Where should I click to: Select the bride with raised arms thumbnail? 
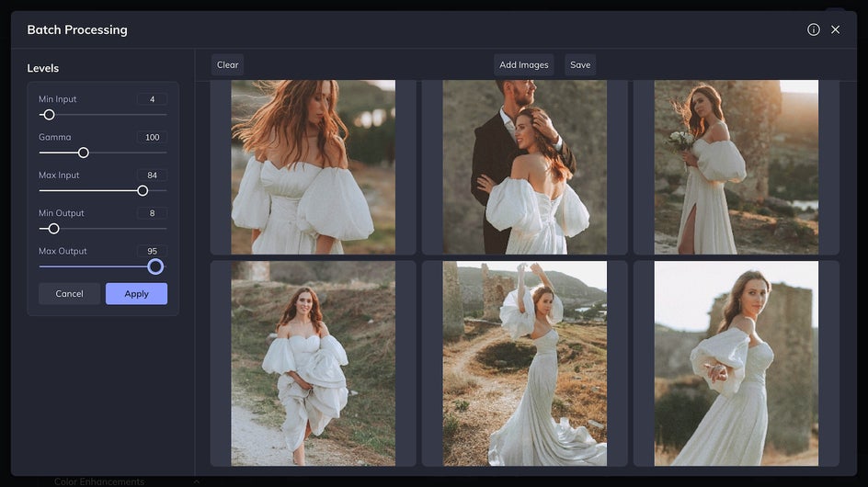(525, 364)
